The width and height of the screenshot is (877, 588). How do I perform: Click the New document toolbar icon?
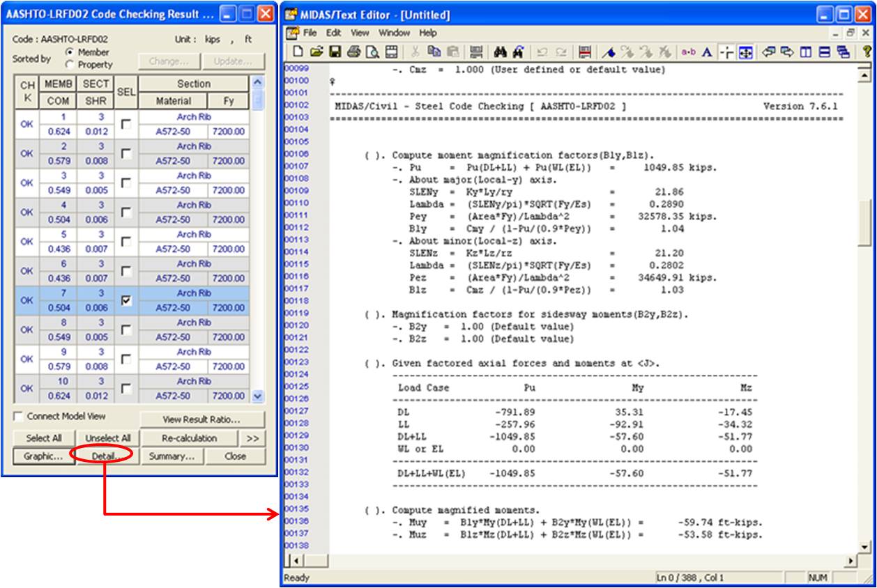coord(298,52)
